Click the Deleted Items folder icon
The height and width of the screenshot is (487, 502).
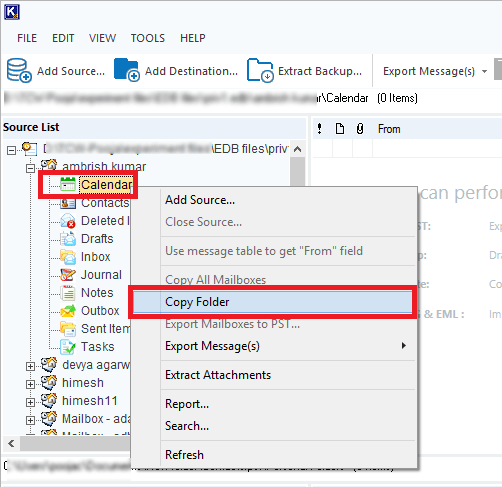(68, 221)
